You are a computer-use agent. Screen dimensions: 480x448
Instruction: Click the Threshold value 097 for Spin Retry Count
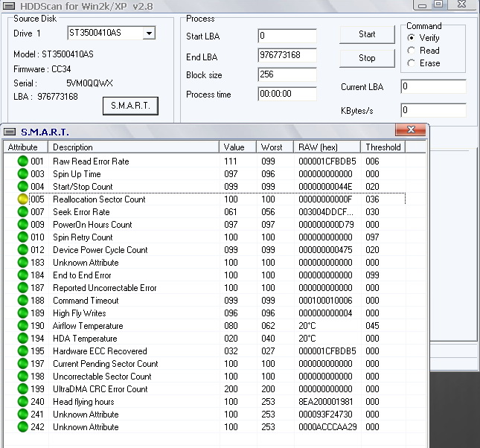point(372,237)
